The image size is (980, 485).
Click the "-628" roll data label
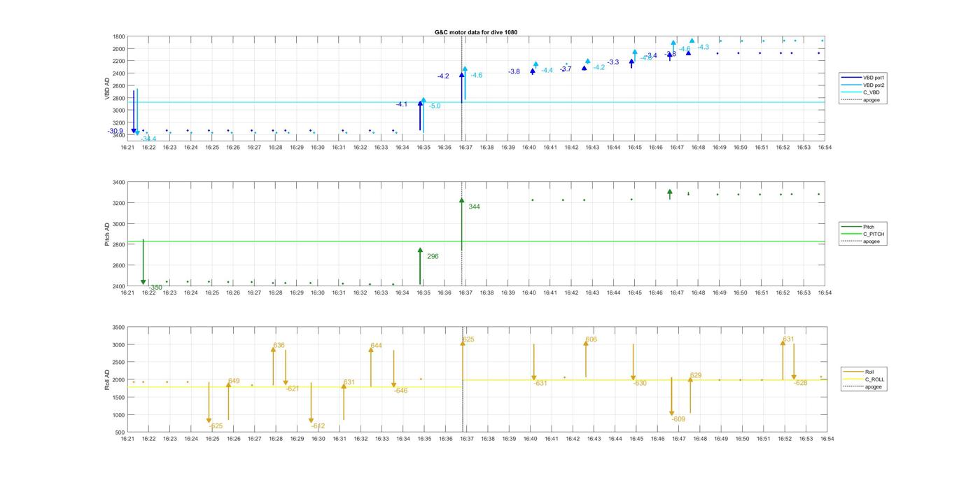tap(800, 383)
